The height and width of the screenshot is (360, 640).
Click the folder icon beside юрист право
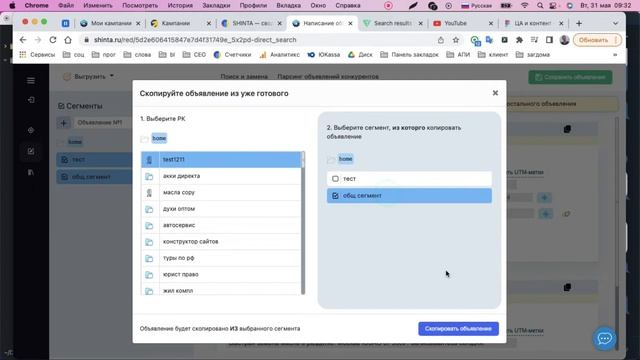click(x=149, y=275)
